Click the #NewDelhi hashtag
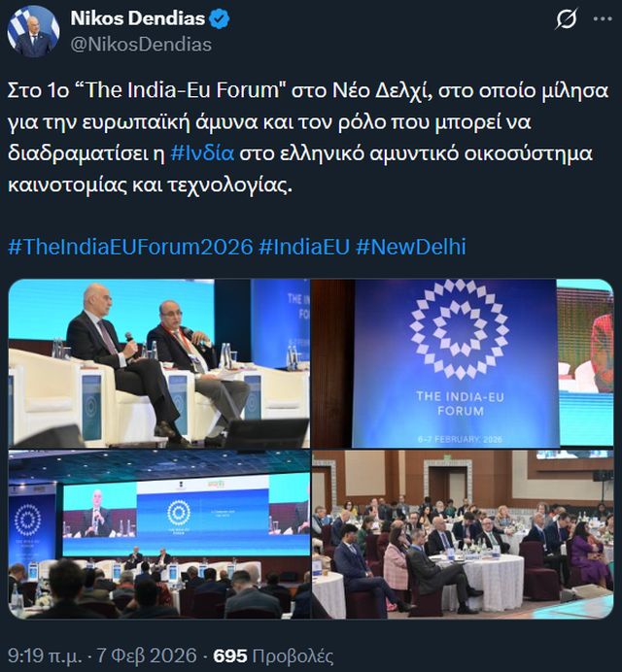Viewport: 622px width, 672px height. 410,247
